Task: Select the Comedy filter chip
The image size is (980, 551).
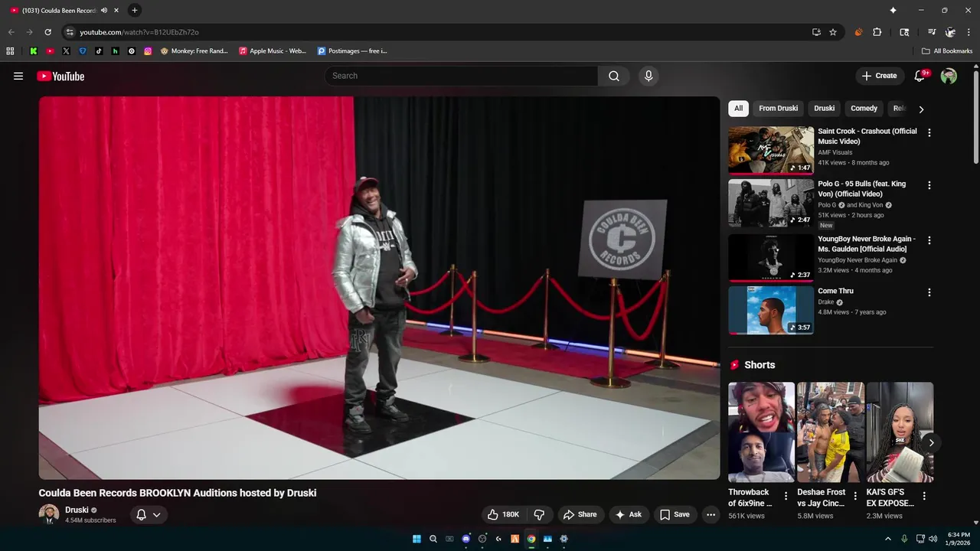Action: [864, 108]
